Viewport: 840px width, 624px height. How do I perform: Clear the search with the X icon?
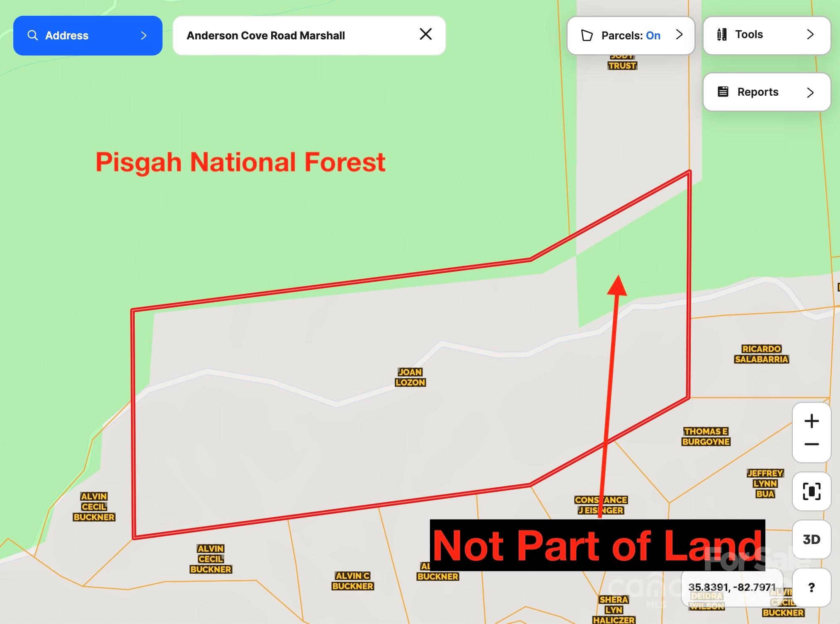[426, 34]
